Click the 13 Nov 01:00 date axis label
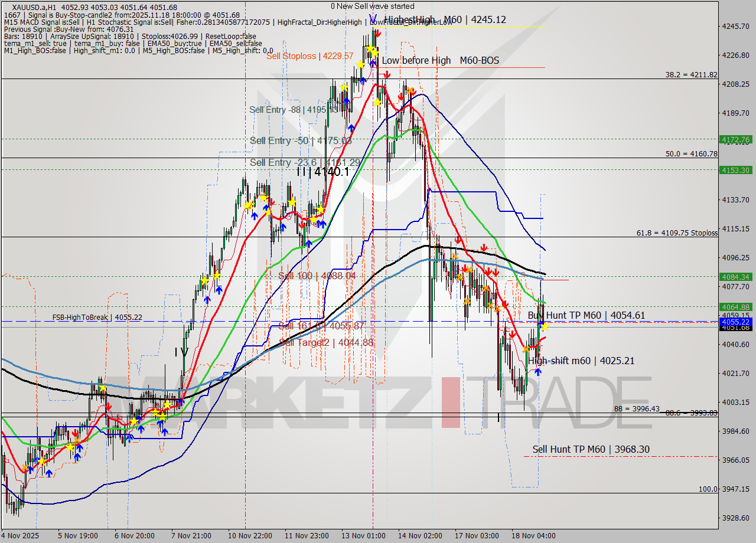This screenshot has height=543, width=756. 363,536
